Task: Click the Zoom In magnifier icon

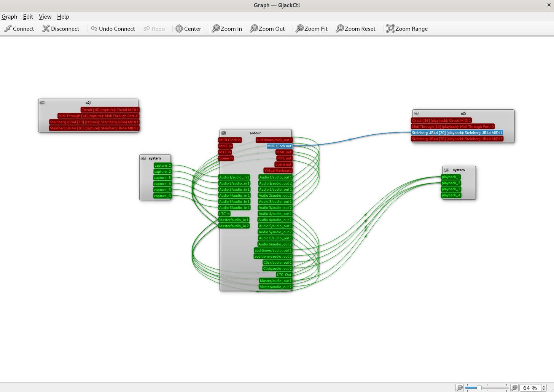Action: point(216,29)
